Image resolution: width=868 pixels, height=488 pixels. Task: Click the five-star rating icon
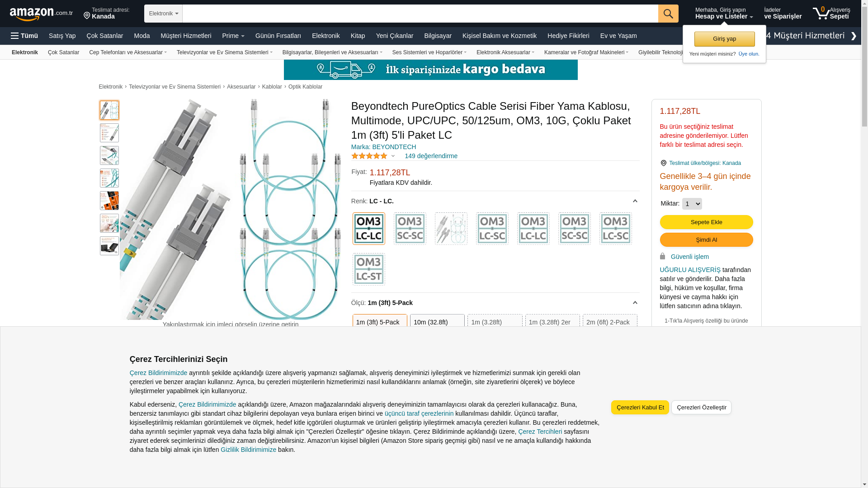369,156
